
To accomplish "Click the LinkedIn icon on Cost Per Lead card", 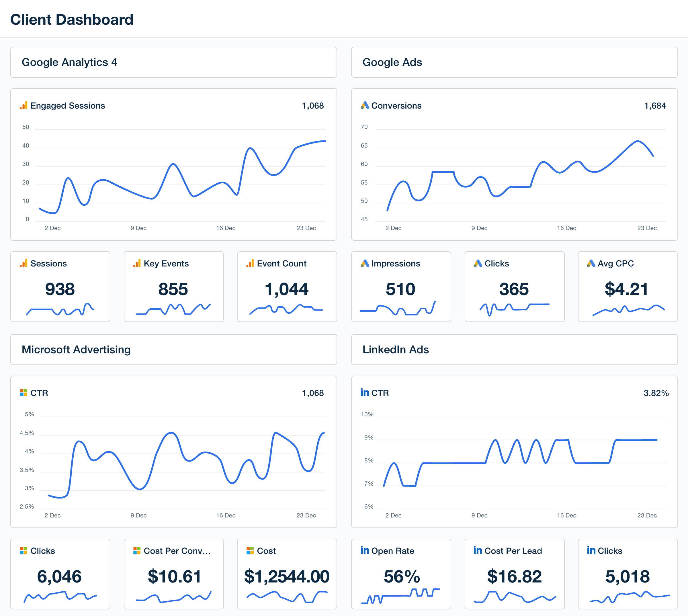I will [x=477, y=551].
